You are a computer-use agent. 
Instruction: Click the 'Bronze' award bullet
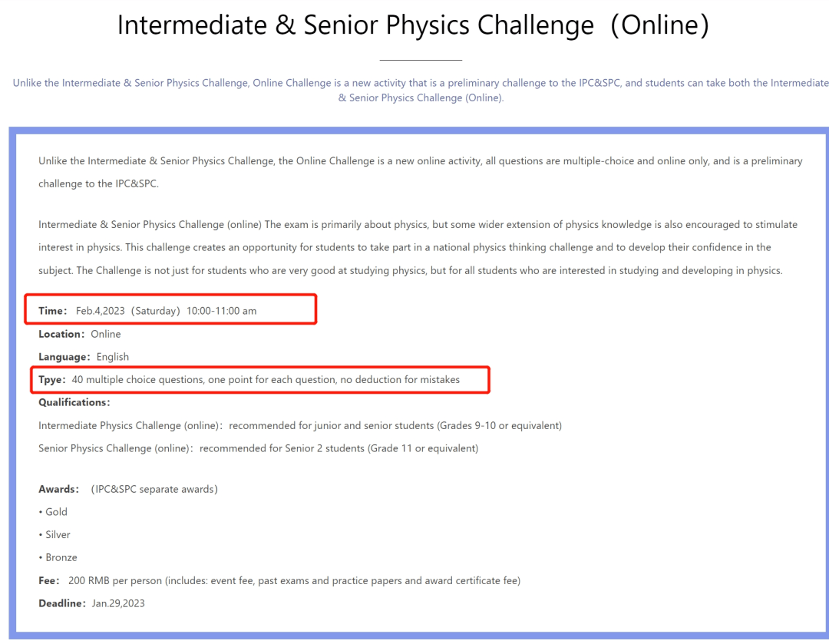pos(60,557)
